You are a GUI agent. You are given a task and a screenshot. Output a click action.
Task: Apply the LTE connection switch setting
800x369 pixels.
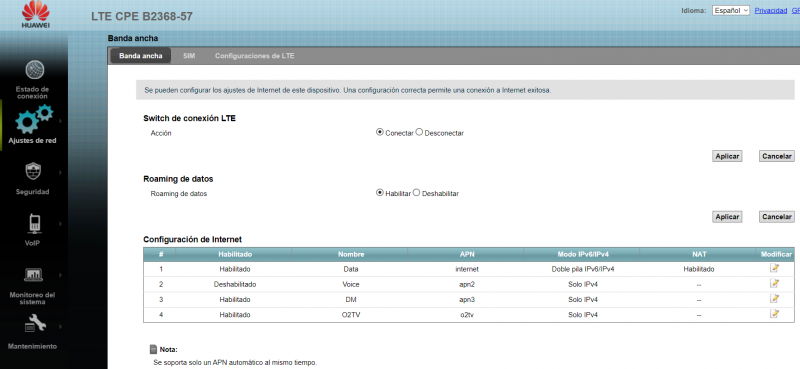pyautogui.click(x=727, y=156)
